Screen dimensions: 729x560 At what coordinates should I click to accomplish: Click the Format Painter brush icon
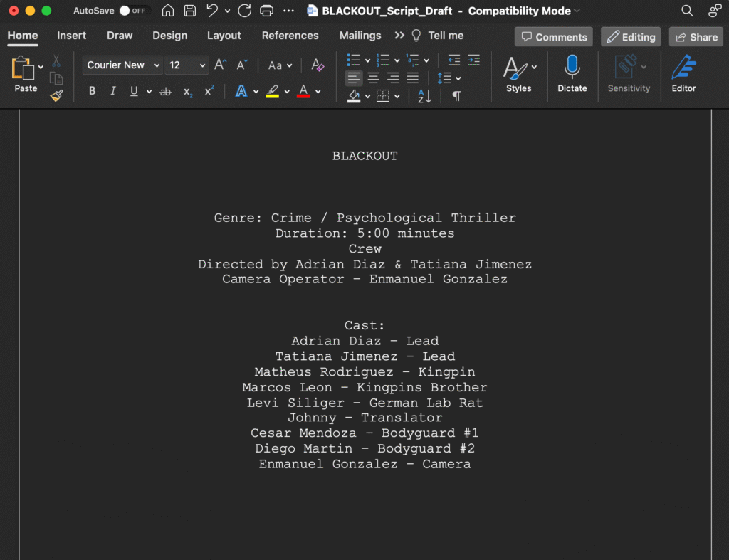(56, 95)
